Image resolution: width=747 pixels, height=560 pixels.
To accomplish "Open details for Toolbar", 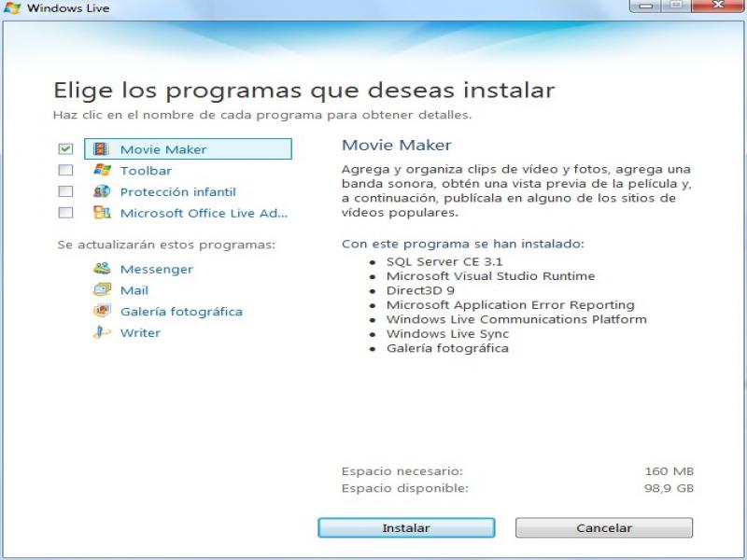I will [x=146, y=171].
